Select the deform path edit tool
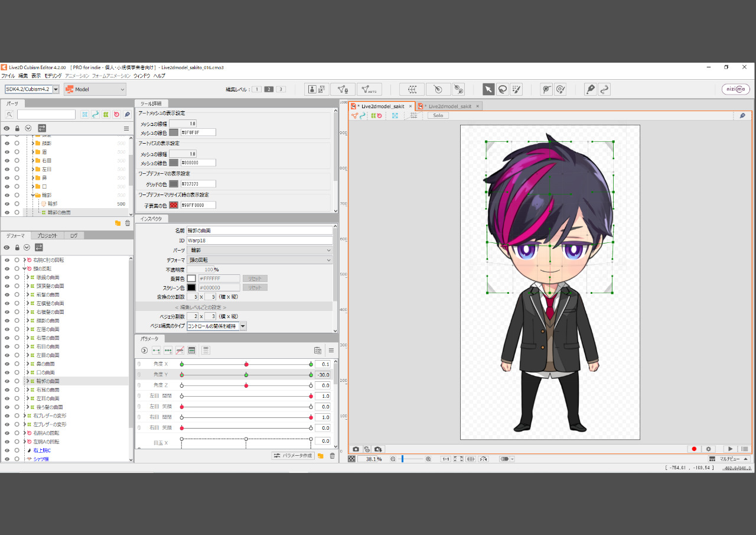Image resolution: width=756 pixels, height=535 pixels. [561, 89]
